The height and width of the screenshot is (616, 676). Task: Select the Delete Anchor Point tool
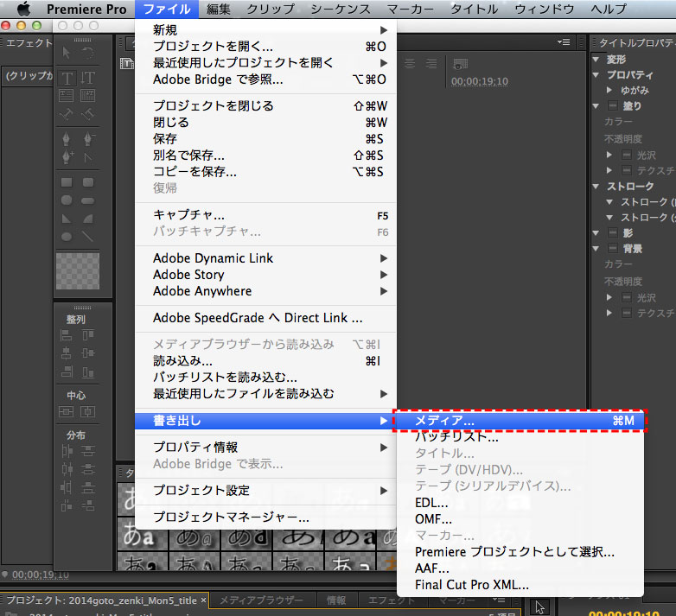tap(88, 139)
